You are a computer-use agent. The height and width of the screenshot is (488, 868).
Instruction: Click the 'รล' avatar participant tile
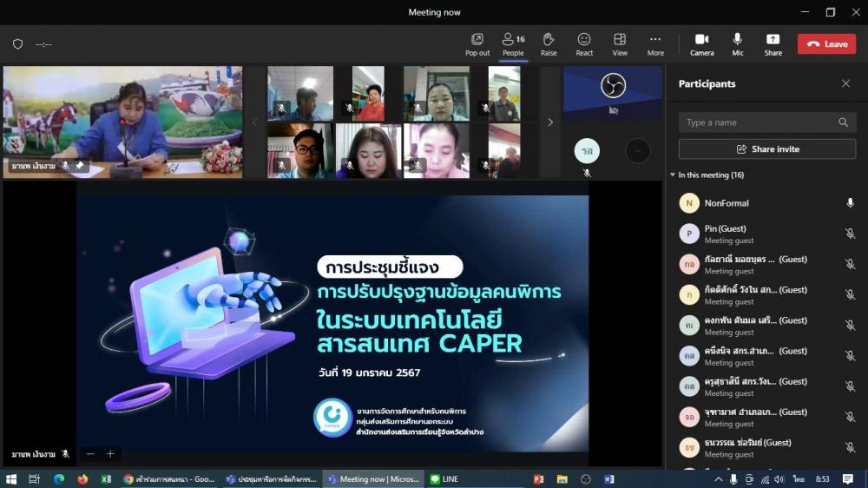(587, 151)
